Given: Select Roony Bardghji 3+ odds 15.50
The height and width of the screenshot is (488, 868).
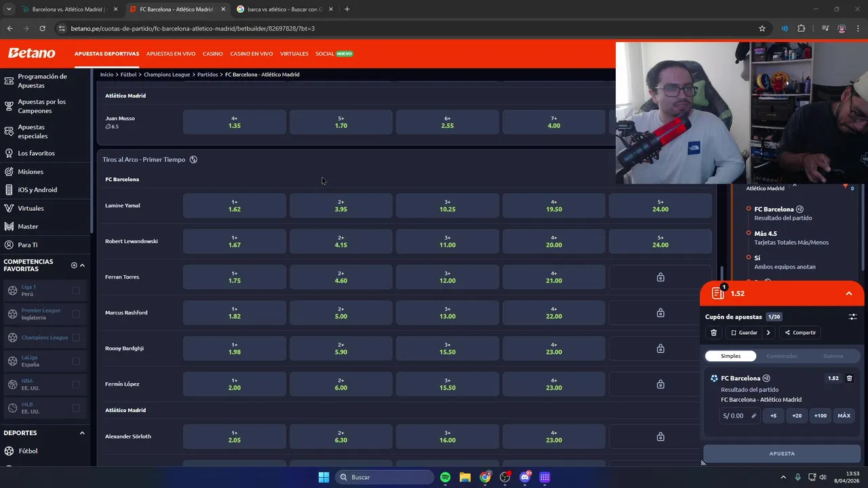Looking at the screenshot, I should tap(448, 348).
